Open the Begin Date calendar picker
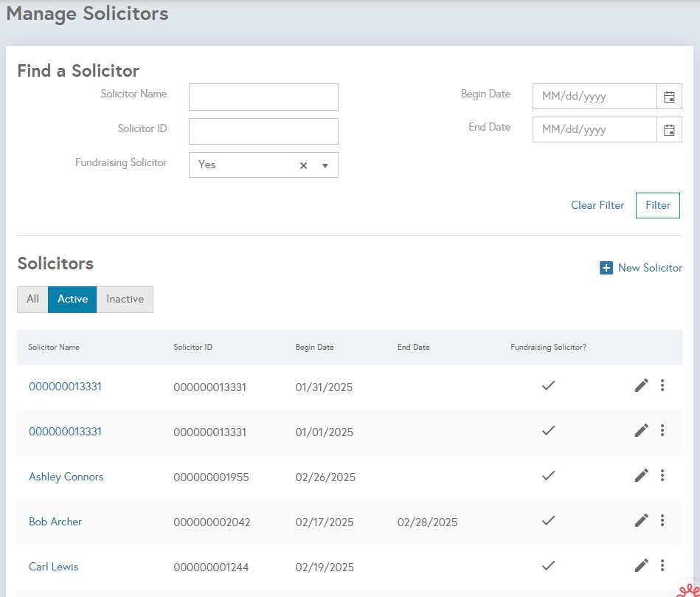 (x=669, y=97)
